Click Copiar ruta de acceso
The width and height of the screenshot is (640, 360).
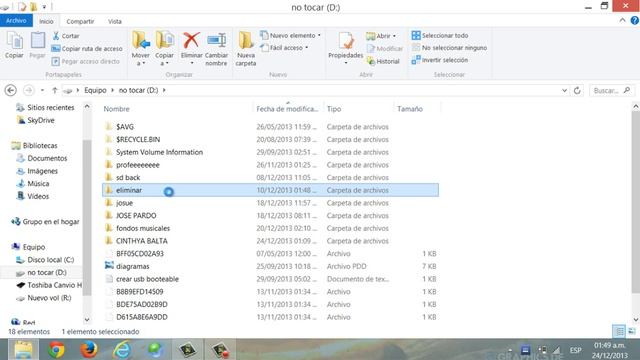pos(87,49)
